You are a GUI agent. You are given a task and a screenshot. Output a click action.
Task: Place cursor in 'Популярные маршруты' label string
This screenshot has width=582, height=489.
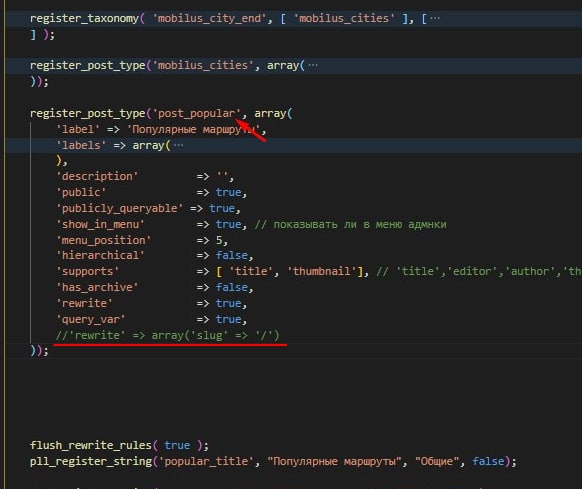click(x=193, y=129)
